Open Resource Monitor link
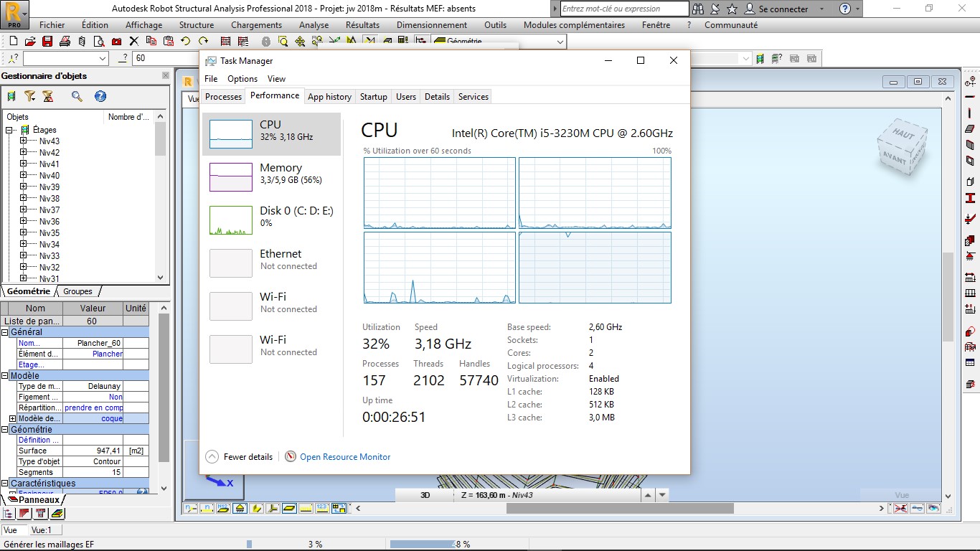Viewport: 980px width, 551px height. point(345,456)
